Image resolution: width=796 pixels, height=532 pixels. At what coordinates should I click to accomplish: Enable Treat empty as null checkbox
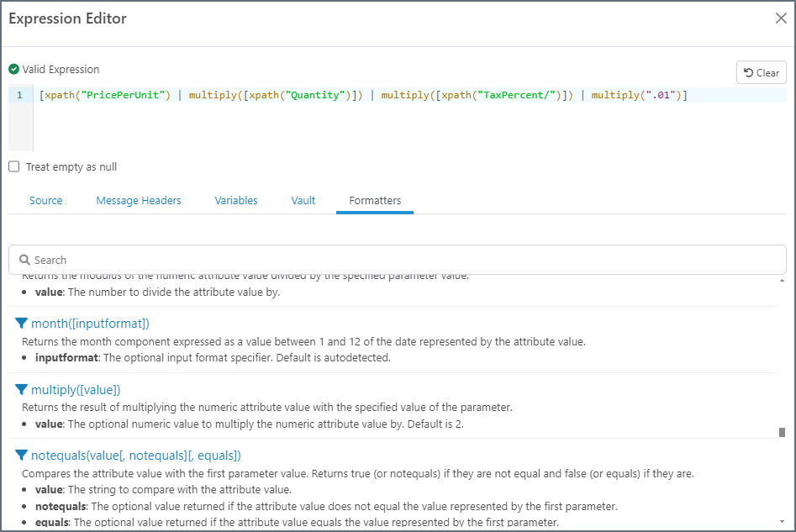[x=14, y=166]
